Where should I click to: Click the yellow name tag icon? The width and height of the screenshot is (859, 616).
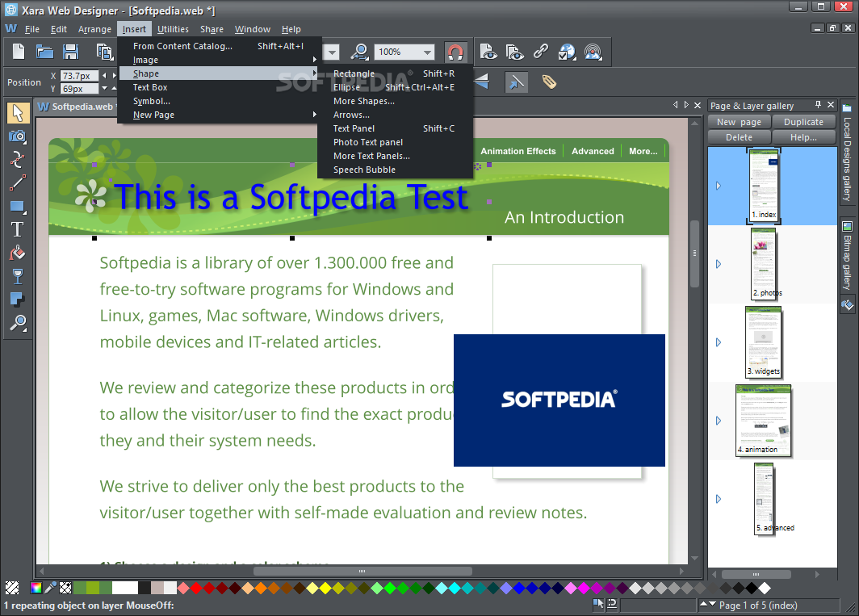549,82
